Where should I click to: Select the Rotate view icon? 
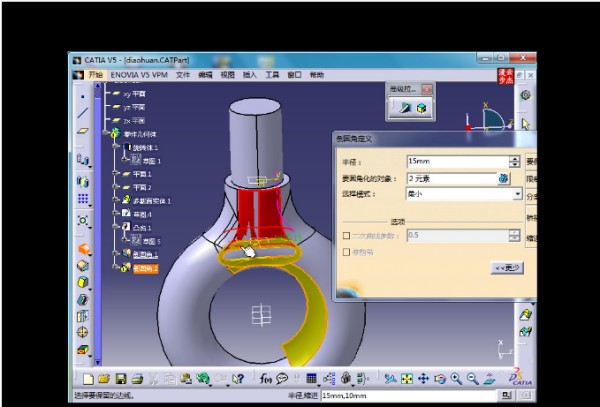tap(440, 379)
